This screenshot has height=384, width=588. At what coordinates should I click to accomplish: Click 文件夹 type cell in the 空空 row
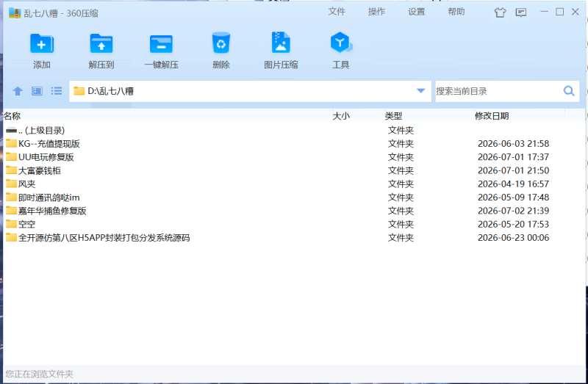pyautogui.click(x=401, y=225)
